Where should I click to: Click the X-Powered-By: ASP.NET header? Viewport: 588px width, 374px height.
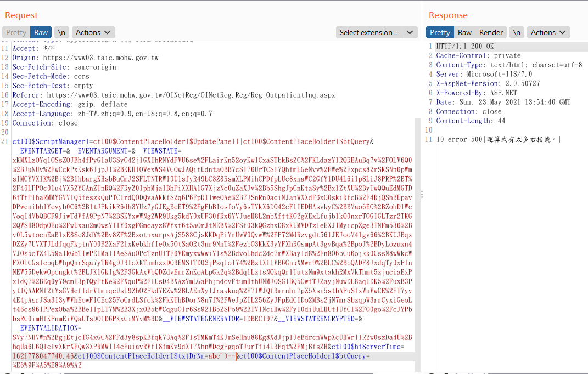[477, 93]
